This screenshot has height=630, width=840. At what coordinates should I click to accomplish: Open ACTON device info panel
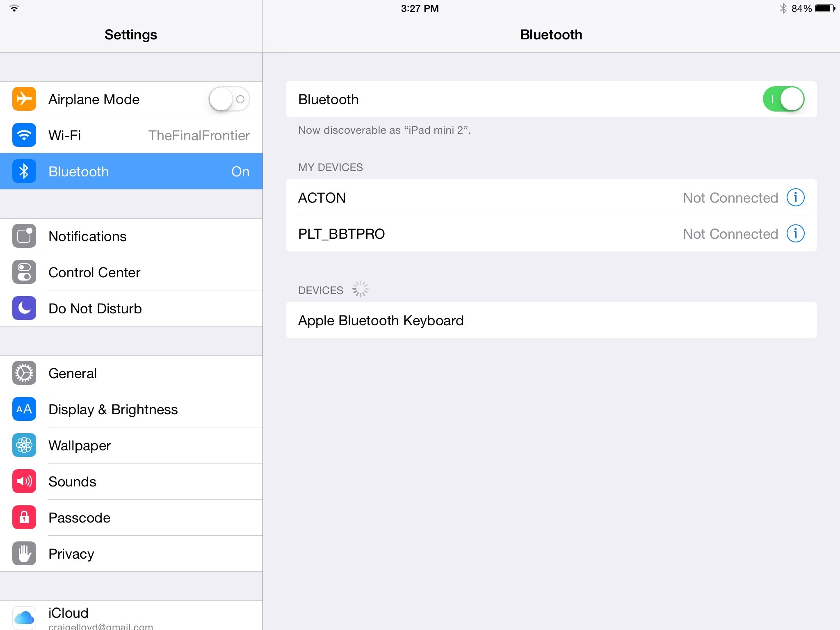coord(794,197)
